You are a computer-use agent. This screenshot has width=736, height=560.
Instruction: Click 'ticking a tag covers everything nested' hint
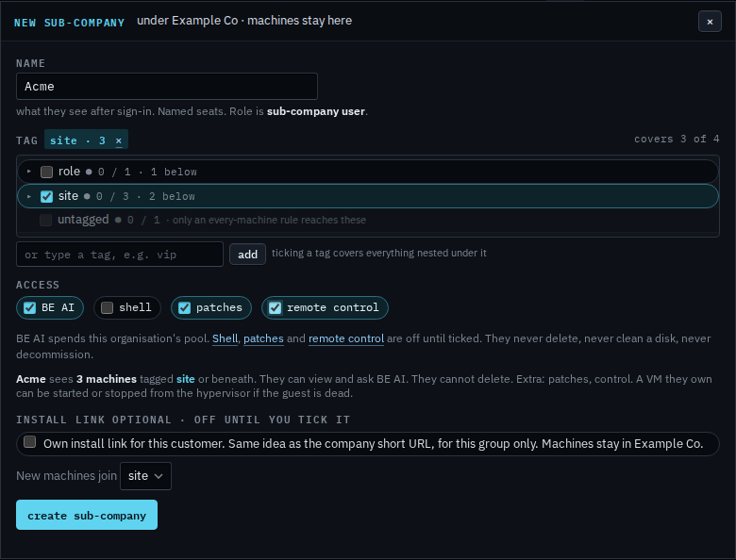[x=378, y=254]
